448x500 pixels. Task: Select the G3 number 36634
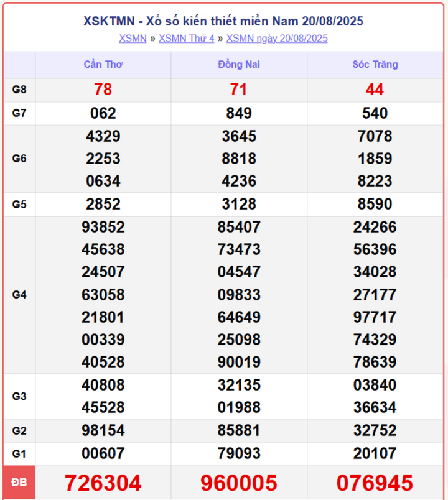point(375,407)
